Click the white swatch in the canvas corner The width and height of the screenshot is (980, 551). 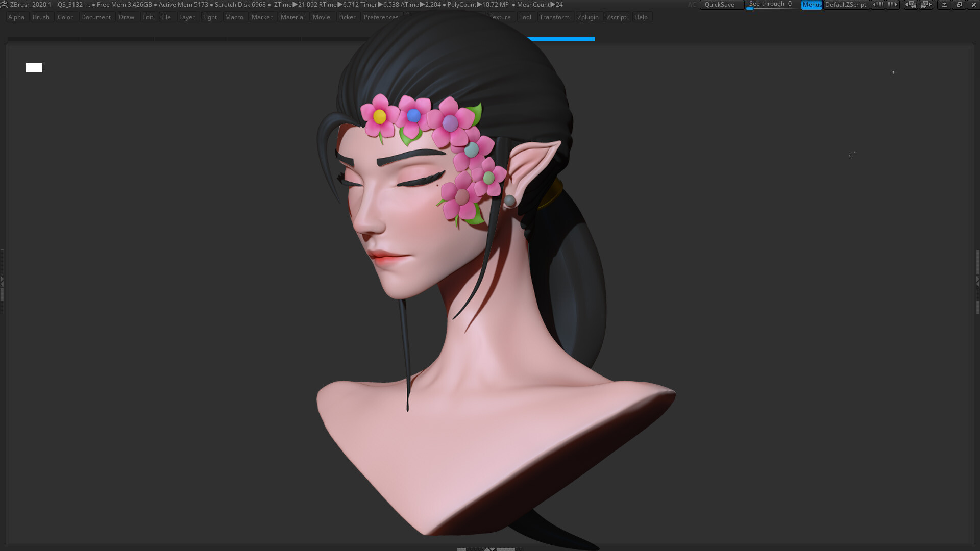[34, 67]
